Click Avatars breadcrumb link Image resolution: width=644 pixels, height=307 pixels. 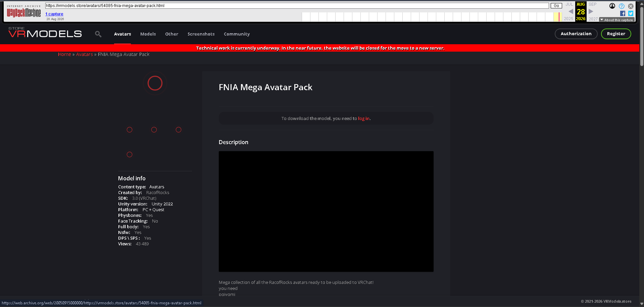(x=84, y=54)
